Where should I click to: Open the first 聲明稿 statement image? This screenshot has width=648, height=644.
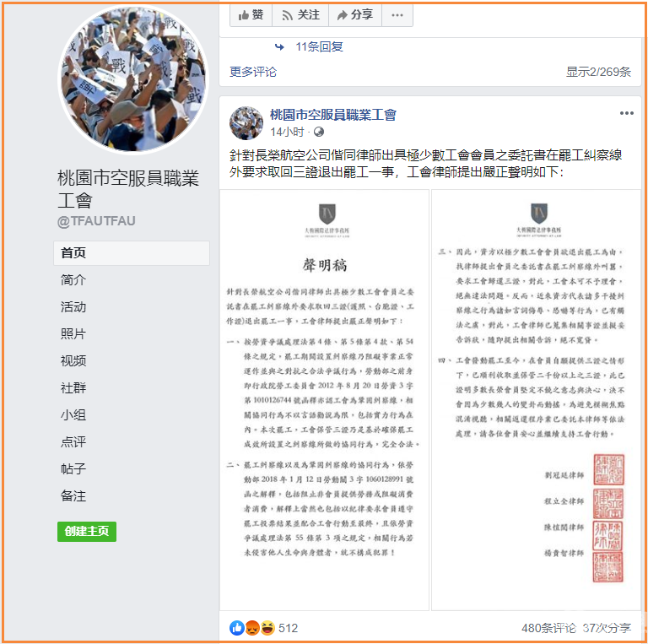click(x=324, y=400)
